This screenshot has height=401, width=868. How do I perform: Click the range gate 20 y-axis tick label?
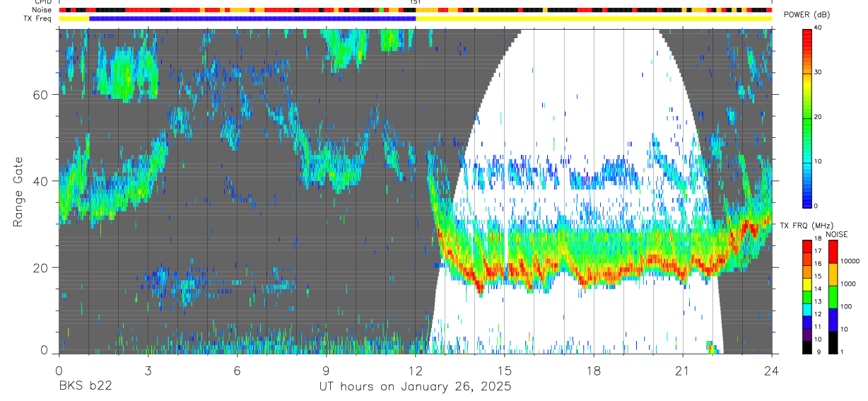pyautogui.click(x=42, y=267)
